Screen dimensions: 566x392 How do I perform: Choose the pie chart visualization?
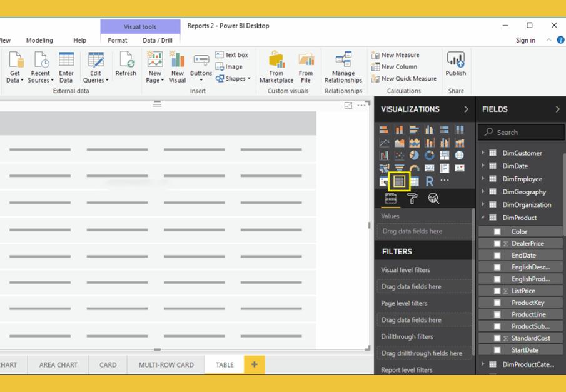coord(414,156)
